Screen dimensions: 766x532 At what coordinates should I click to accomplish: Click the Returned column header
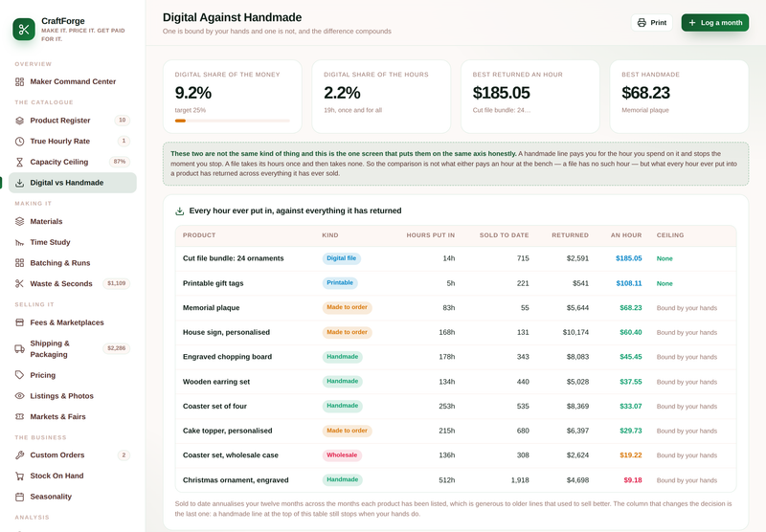tap(570, 235)
